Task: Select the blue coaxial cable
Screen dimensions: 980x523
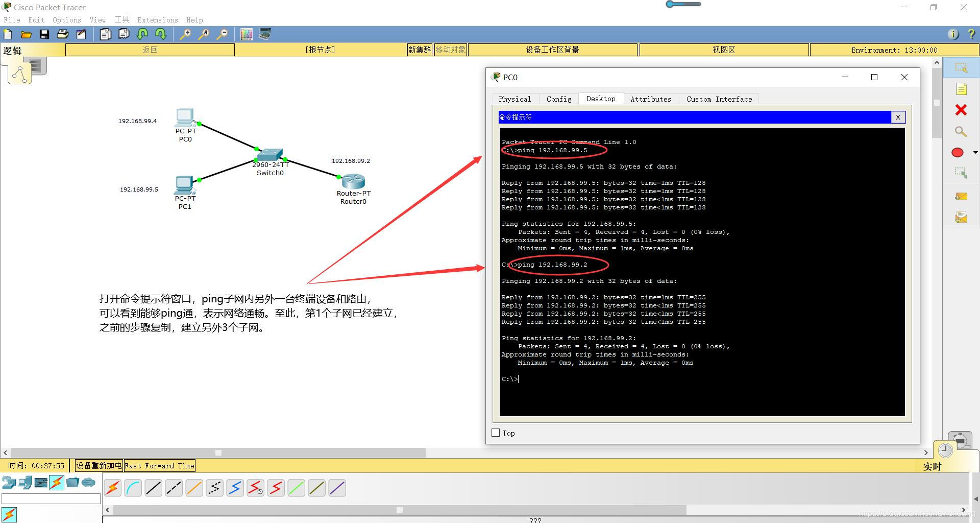Action: (x=235, y=488)
